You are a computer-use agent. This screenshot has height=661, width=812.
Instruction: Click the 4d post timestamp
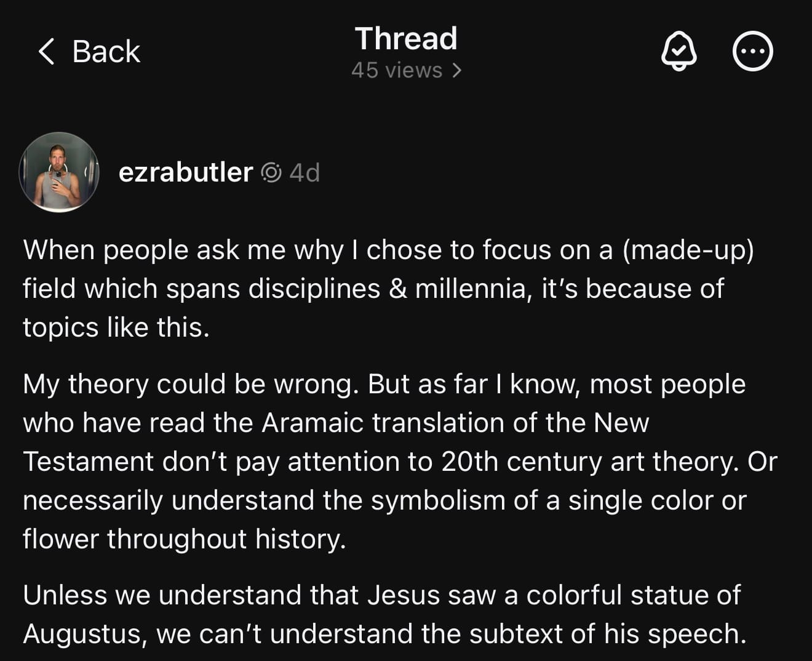pyautogui.click(x=304, y=173)
